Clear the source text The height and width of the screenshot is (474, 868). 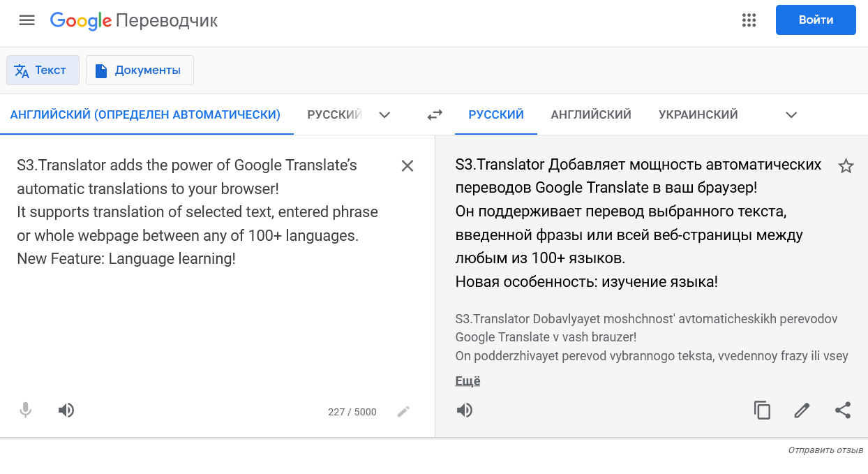click(x=407, y=165)
